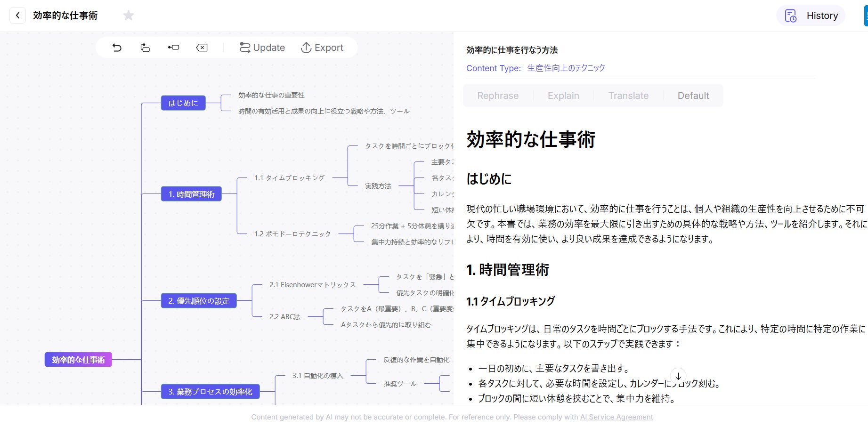Select the 推奨ツール node
The height and width of the screenshot is (427, 868).
400,384
